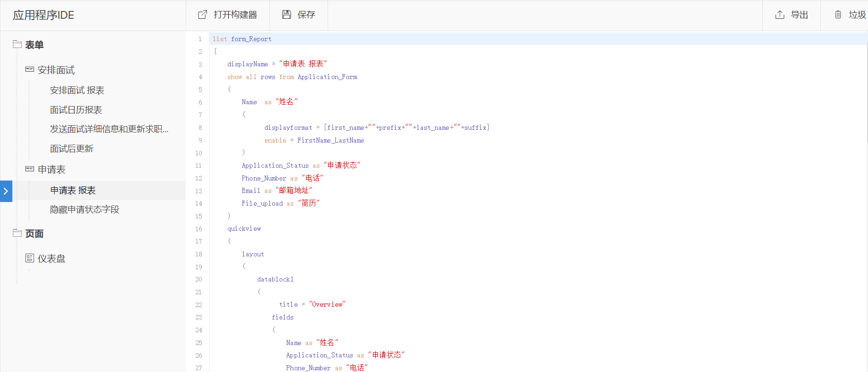
Task: Open 发送面试详细信息和更新求职 workflow item
Action: point(109,129)
